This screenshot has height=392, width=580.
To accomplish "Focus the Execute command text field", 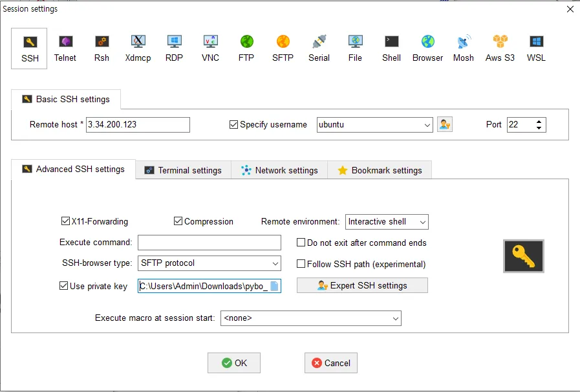I will pos(209,243).
